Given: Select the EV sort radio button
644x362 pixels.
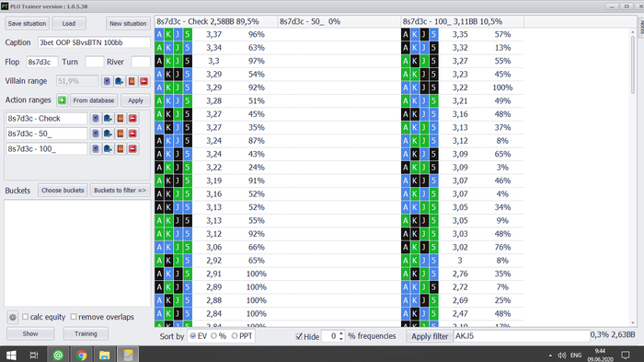Looking at the screenshot, I should pyautogui.click(x=192, y=336).
